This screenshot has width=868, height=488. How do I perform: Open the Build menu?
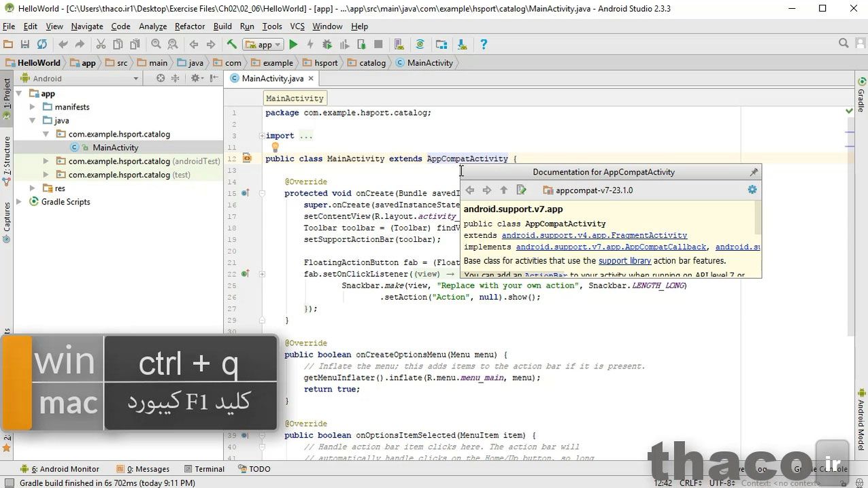pos(222,27)
